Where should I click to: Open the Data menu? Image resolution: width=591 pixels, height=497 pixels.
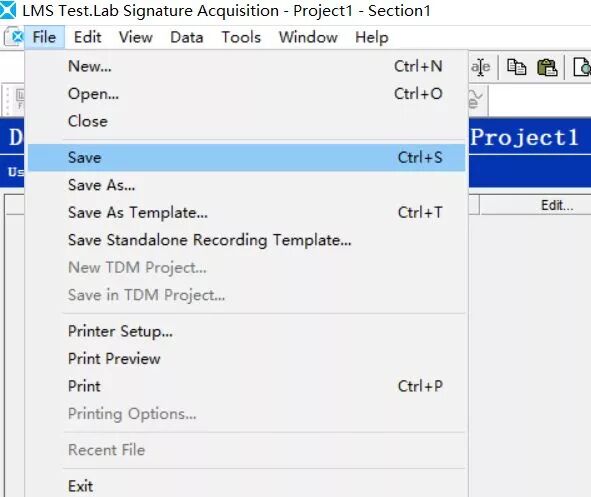pos(187,37)
